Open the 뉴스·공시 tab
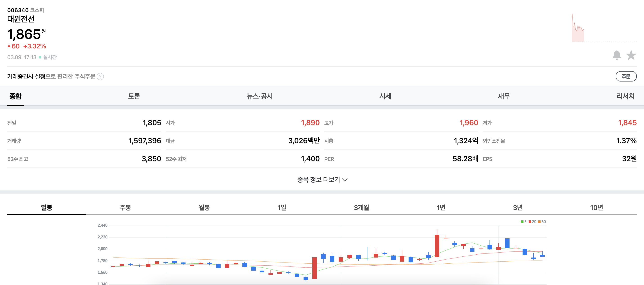Screen dimensions: 644x285 (259, 96)
